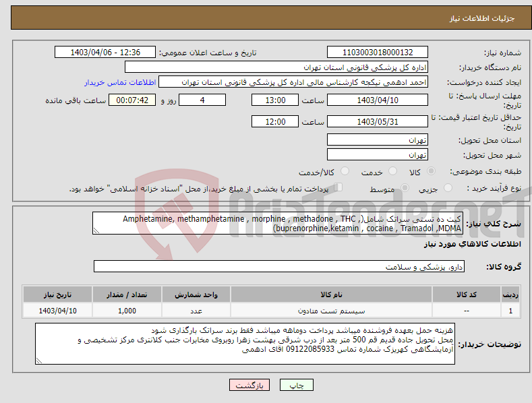Click the واحد شمارش column header

(x=196, y=294)
